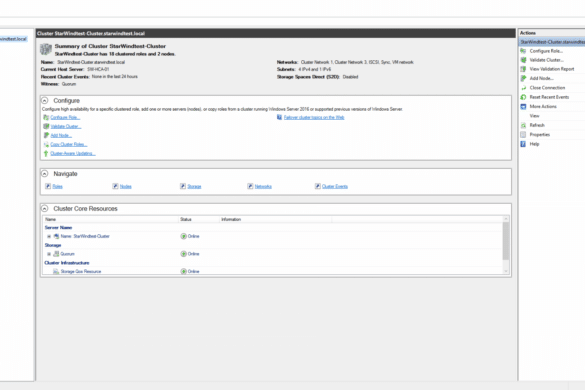The height and width of the screenshot is (390, 585).
Task: Click the Cluster Core Resources scrollbar thumb
Action: coord(506,241)
